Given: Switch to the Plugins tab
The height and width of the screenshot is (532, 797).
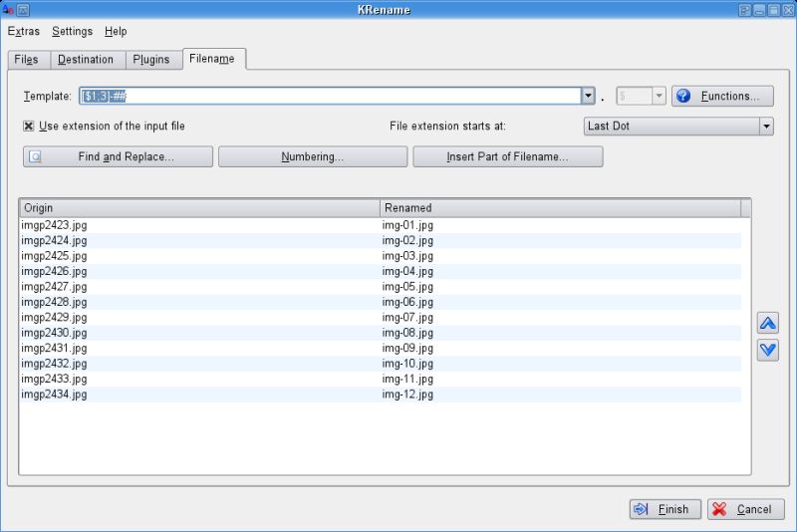Looking at the screenshot, I should click(154, 60).
